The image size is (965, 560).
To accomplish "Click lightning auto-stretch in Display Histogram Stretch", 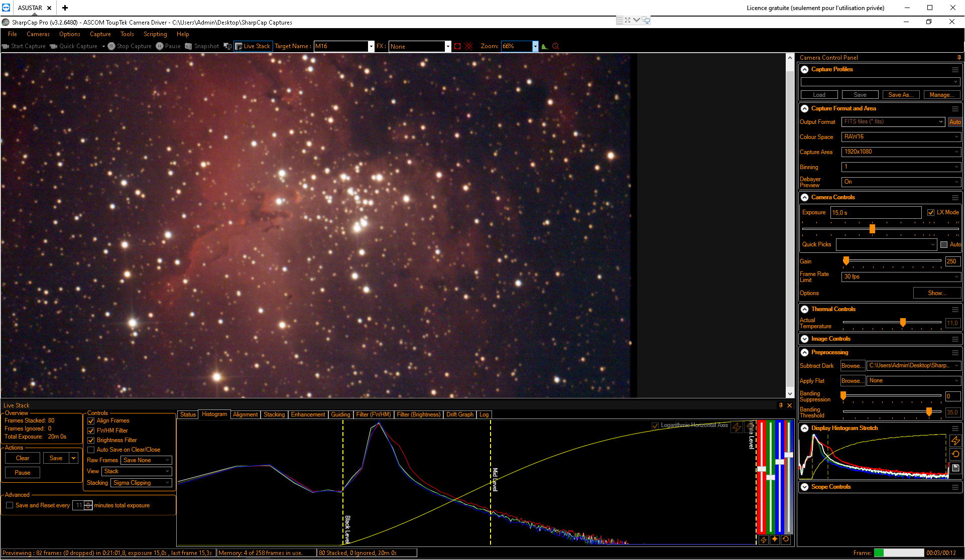I will click(955, 441).
